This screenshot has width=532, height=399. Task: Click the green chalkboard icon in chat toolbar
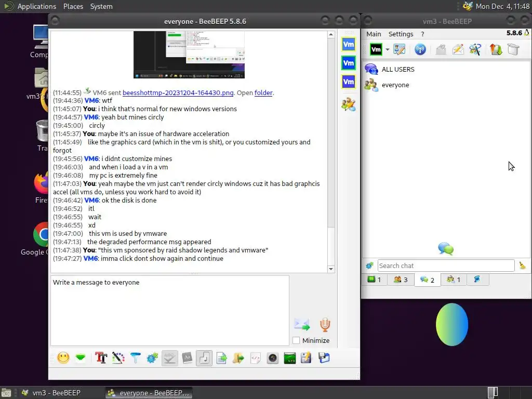click(290, 358)
